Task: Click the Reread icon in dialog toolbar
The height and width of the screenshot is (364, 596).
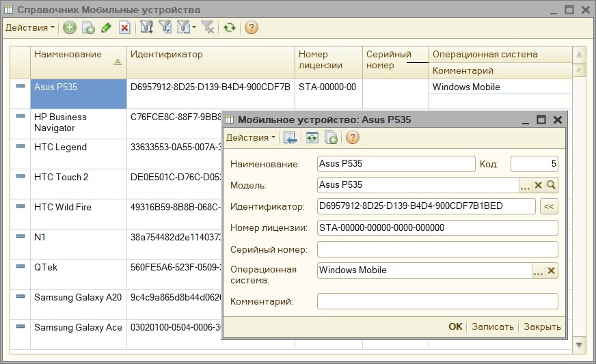Action: click(x=312, y=137)
